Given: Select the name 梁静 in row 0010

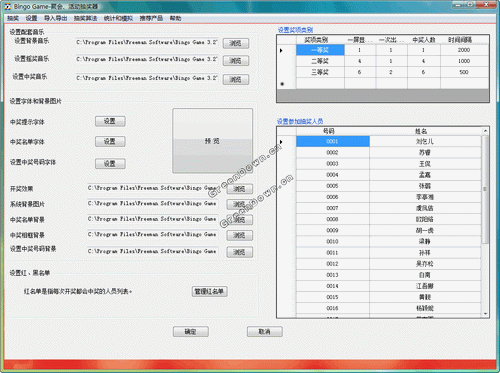Looking at the screenshot, I should pyautogui.click(x=425, y=241).
